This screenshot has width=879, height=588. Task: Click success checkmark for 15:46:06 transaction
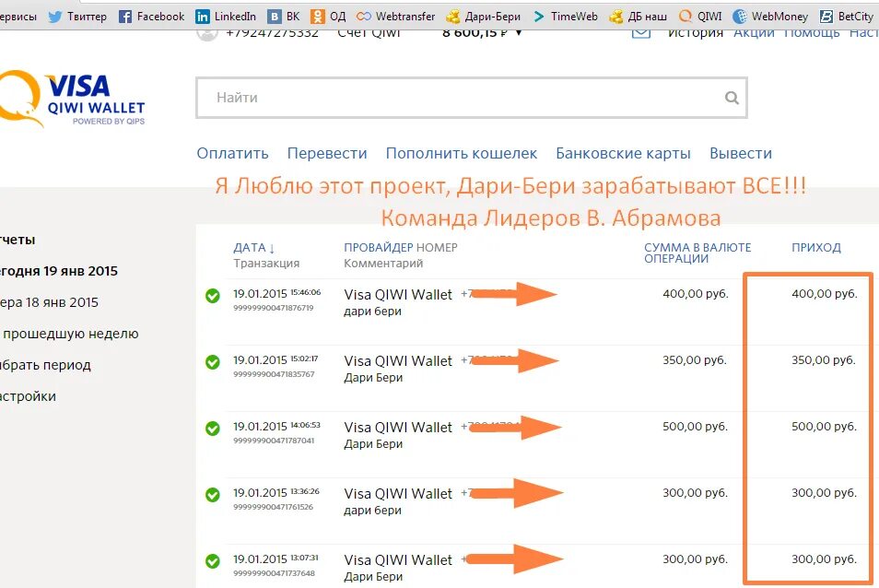tap(213, 296)
